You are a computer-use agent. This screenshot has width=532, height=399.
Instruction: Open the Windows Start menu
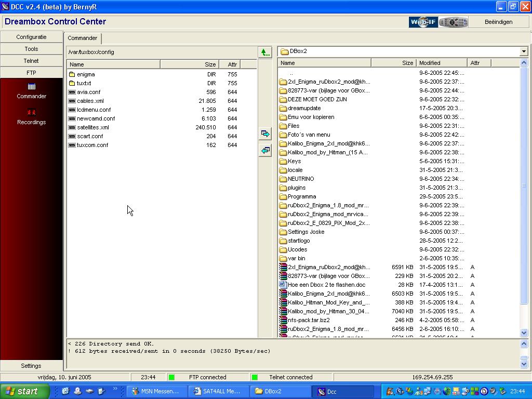25,391
